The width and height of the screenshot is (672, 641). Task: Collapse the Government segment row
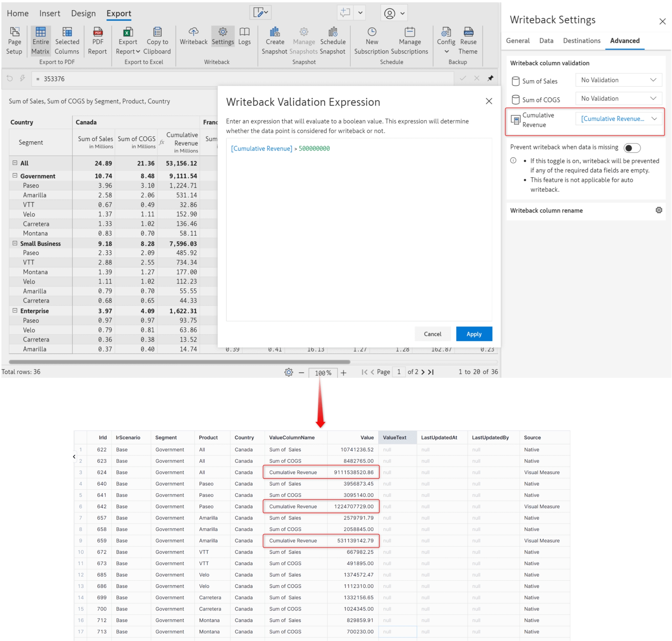pyautogui.click(x=15, y=176)
